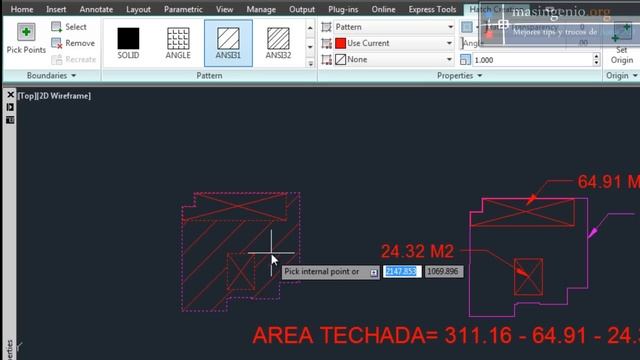This screenshot has height=360, width=640.
Task: Choose the SOLID hatch pattern
Action: [128, 43]
